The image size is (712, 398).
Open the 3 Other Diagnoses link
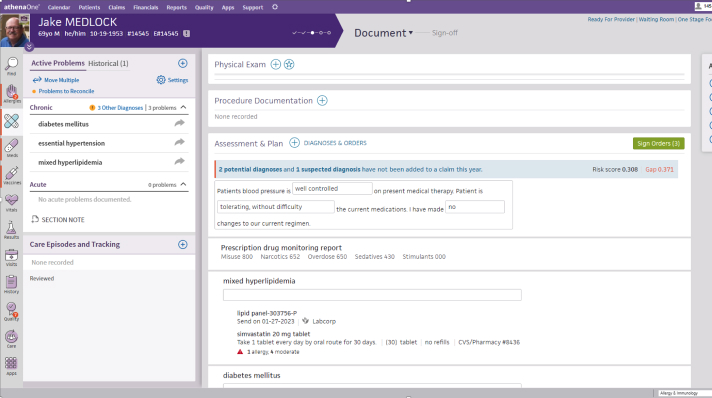[120, 108]
